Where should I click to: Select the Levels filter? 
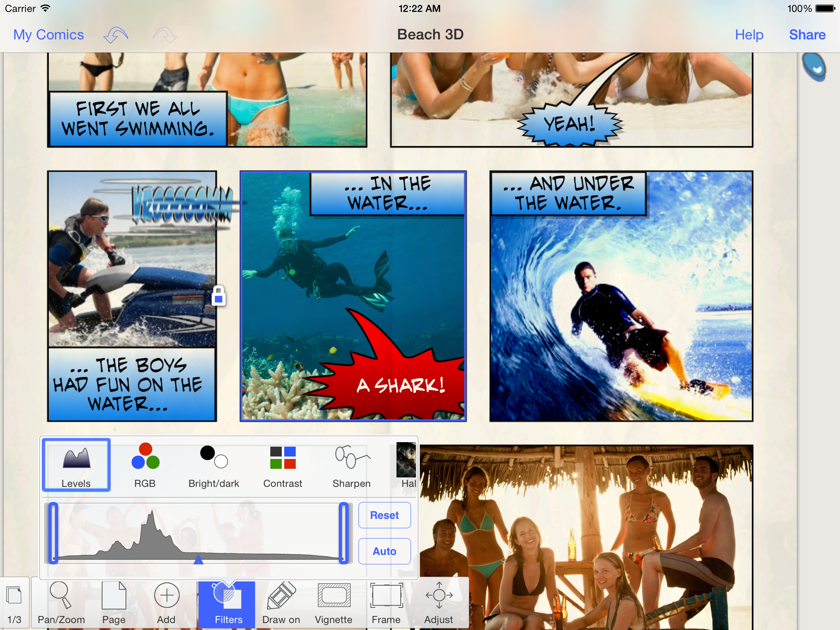click(76, 465)
